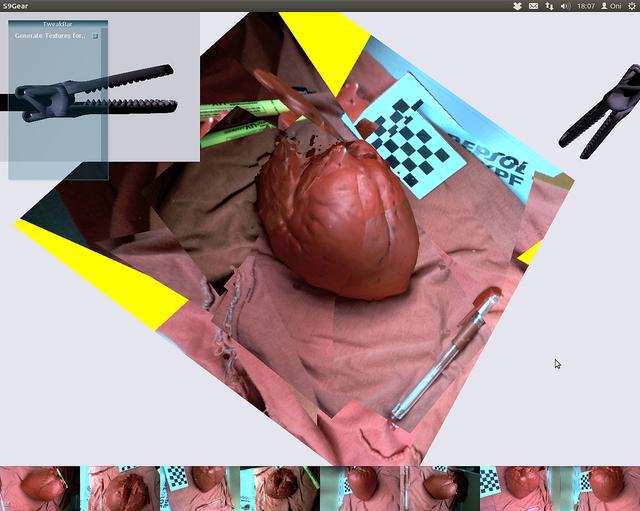Click the Generate Textures for label

(50, 36)
